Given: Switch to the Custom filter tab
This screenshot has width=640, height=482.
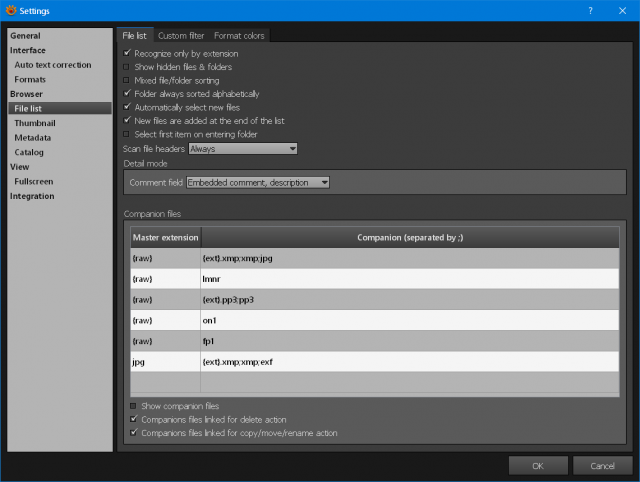Looking at the screenshot, I should pos(181,36).
